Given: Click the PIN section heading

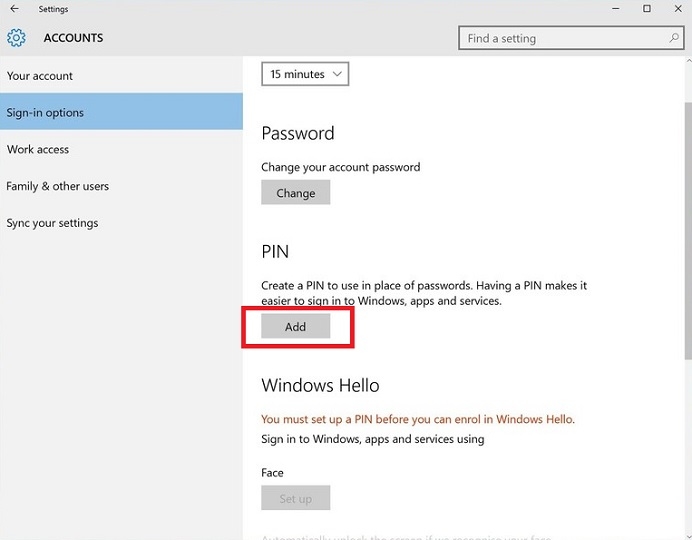Looking at the screenshot, I should pos(275,251).
